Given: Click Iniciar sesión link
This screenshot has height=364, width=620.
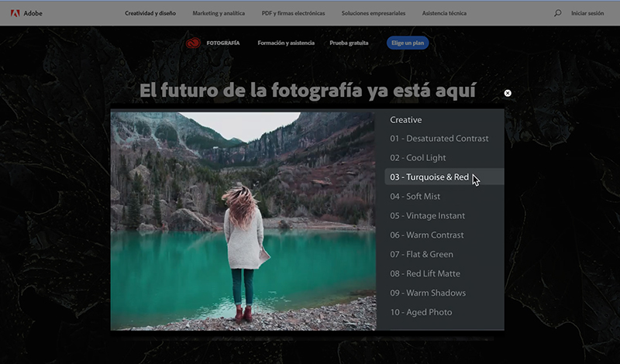Looking at the screenshot, I should pos(587,13).
